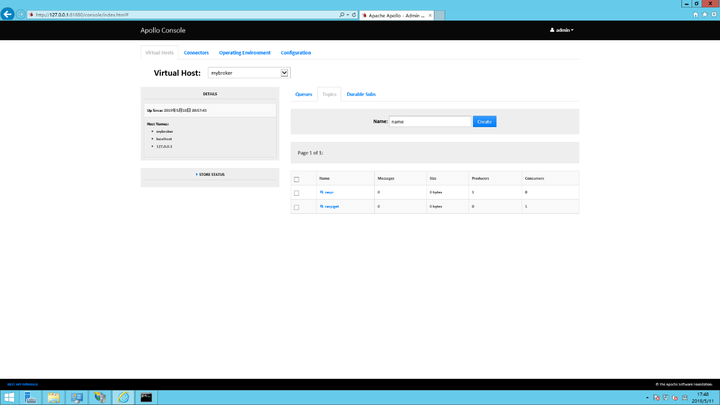Expand the Virtual Host mybroker dropdown
Screen dimensions: 720x405
pyautogui.click(x=249, y=73)
